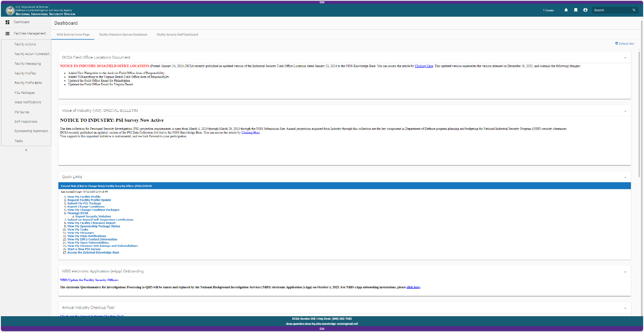Click the Create button in header
The width and height of the screenshot is (644, 332).
tap(548, 10)
